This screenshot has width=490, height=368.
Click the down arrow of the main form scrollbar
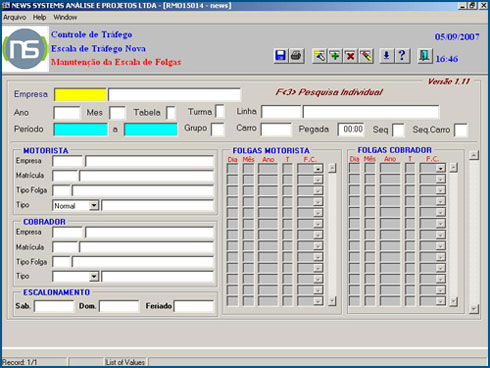coord(474,309)
